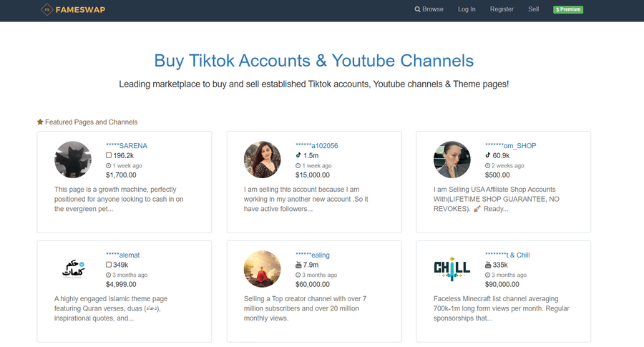Viewport: 644px width, 347px height.
Task: Open the ******ealing listing link
Action: [313, 255]
